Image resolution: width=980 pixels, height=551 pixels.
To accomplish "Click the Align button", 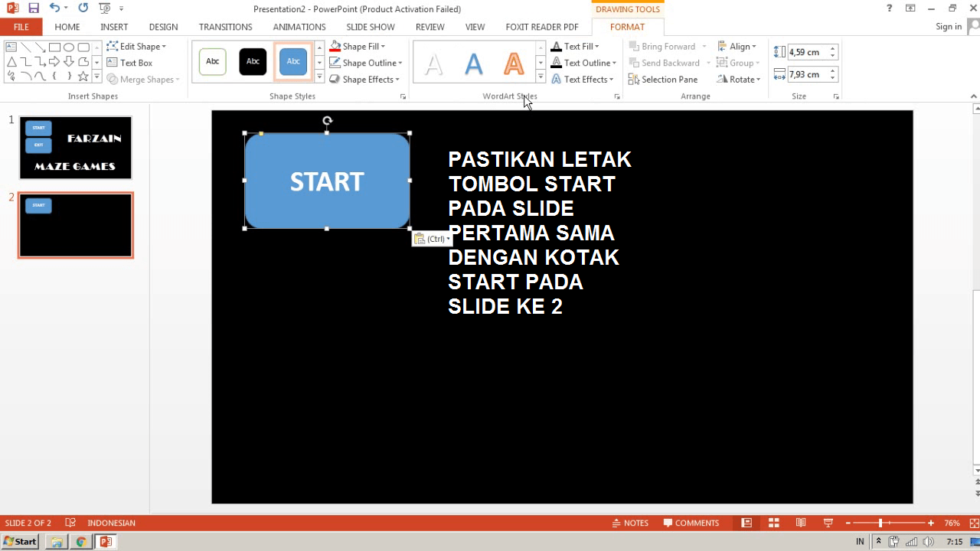I will coord(737,46).
